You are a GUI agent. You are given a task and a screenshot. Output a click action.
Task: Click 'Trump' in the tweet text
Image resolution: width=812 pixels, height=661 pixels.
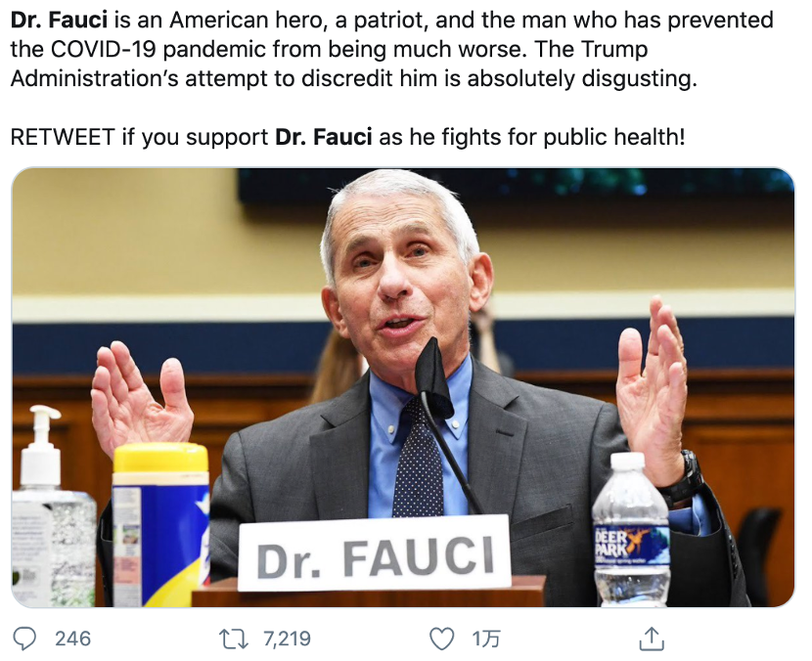tap(614, 50)
